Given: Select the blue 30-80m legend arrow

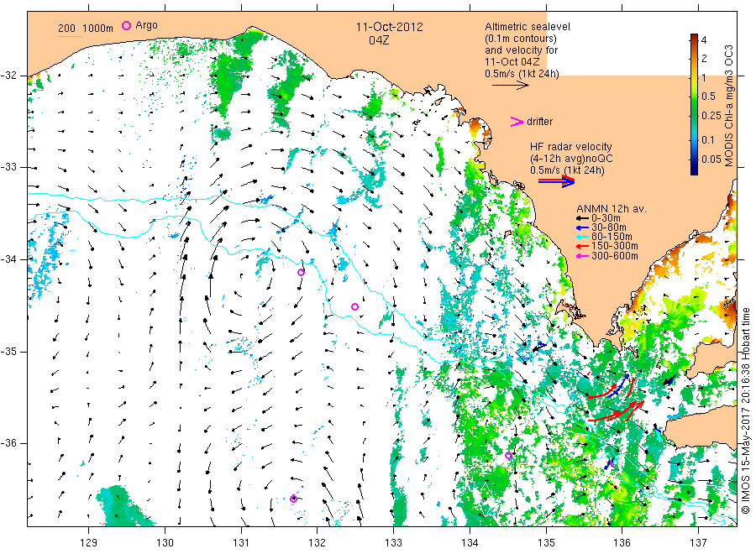Looking at the screenshot, I should coord(582,227).
